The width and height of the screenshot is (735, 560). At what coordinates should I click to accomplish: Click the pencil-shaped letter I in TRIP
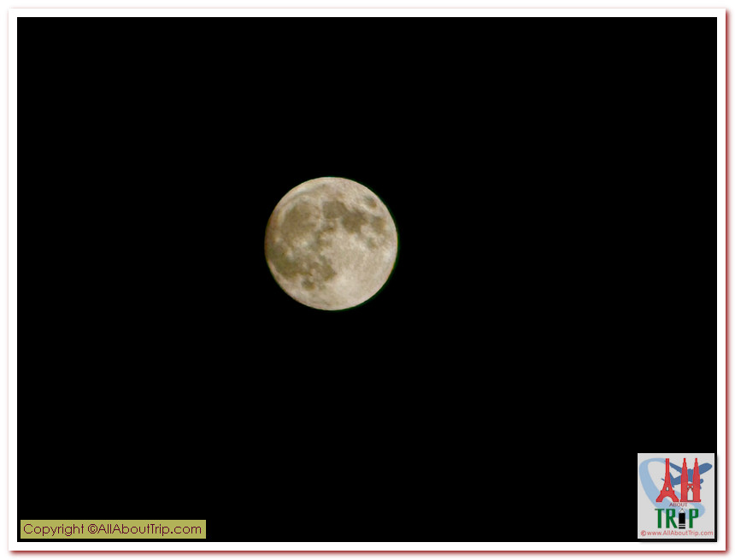coord(682,518)
